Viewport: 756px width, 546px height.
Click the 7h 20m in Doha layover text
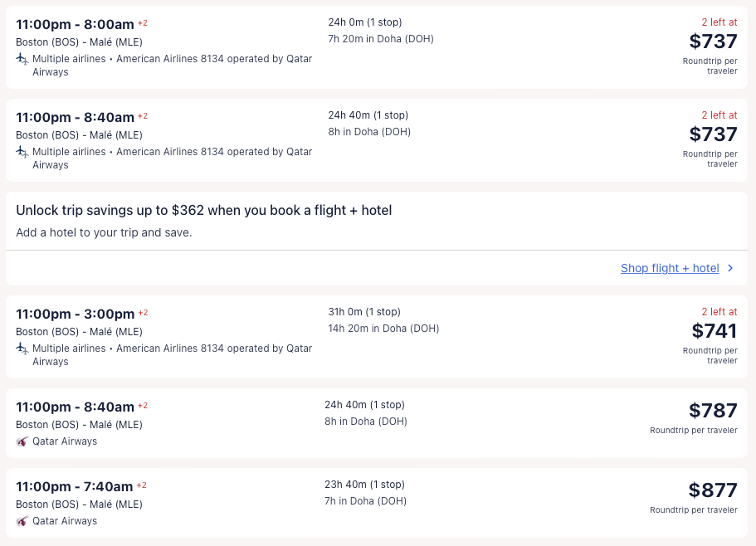click(380, 39)
